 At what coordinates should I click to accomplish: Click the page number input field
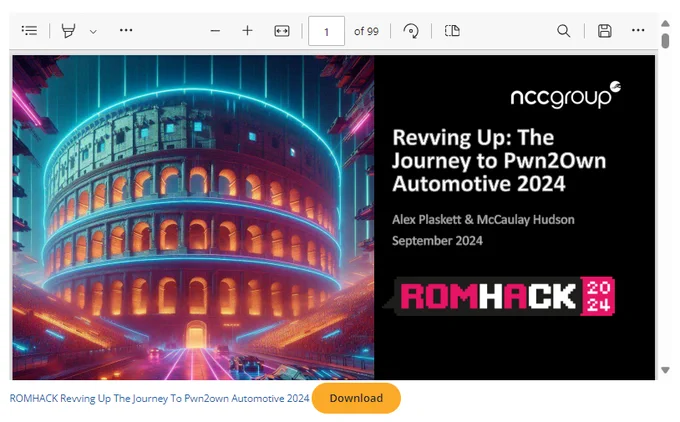pyautogui.click(x=326, y=31)
